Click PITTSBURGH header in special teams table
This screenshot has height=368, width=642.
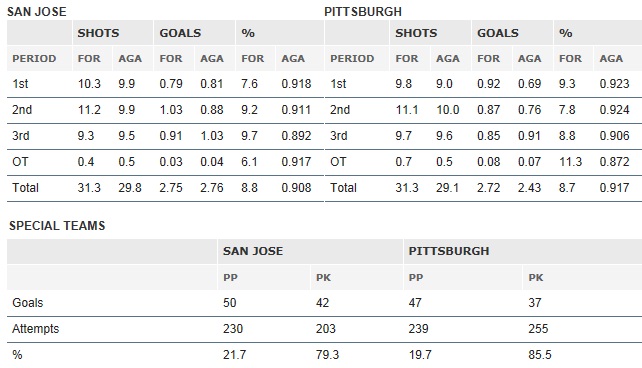pos(449,251)
